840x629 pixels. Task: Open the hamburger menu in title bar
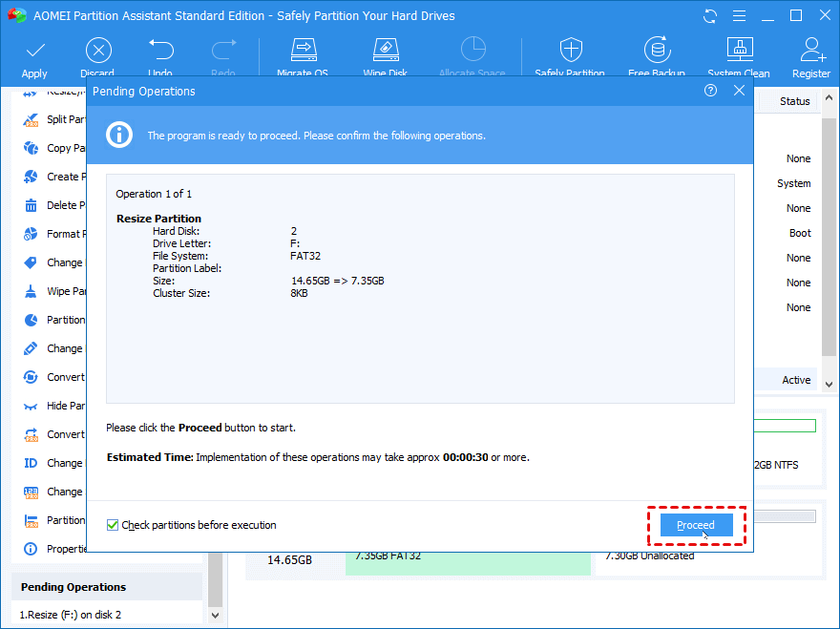tap(737, 16)
